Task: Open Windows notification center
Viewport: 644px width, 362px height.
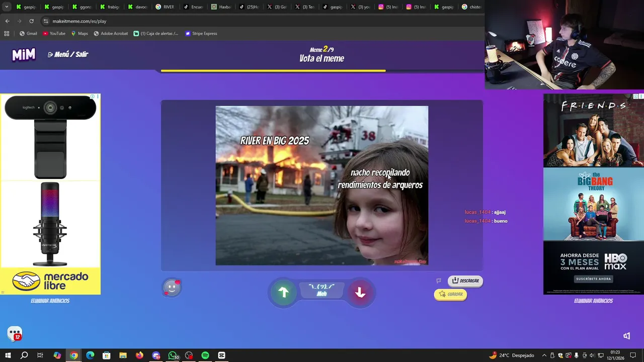Action: (x=633, y=355)
